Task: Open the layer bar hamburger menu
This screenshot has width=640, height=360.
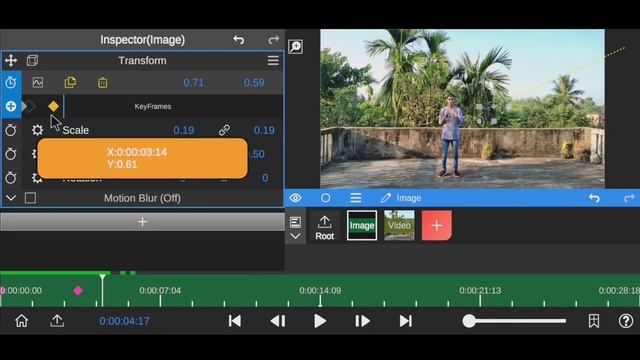Action: coord(356,198)
